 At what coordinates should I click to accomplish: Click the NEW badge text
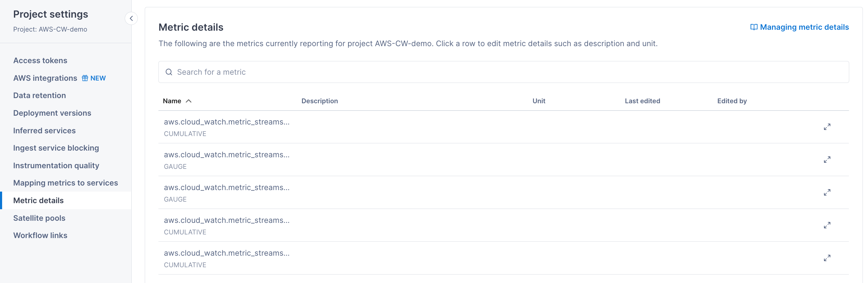[98, 78]
